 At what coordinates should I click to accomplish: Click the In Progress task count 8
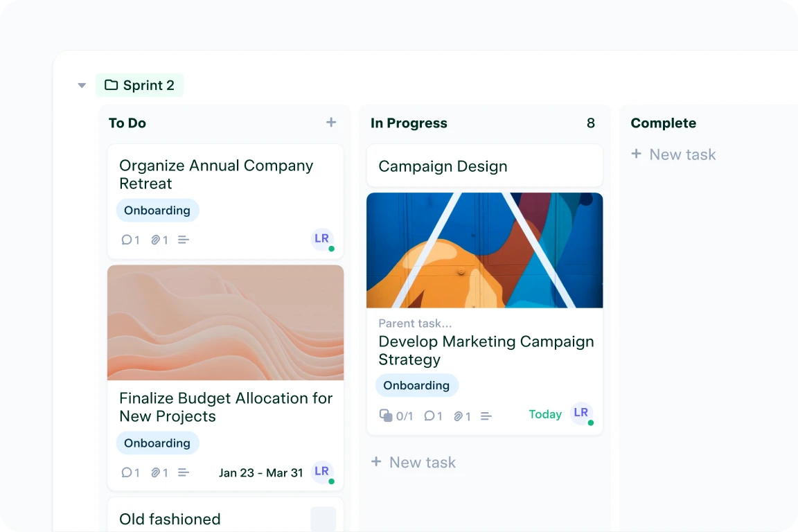tap(590, 123)
